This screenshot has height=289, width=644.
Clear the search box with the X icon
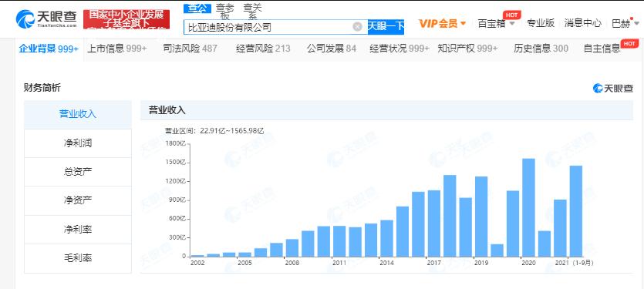[357, 27]
